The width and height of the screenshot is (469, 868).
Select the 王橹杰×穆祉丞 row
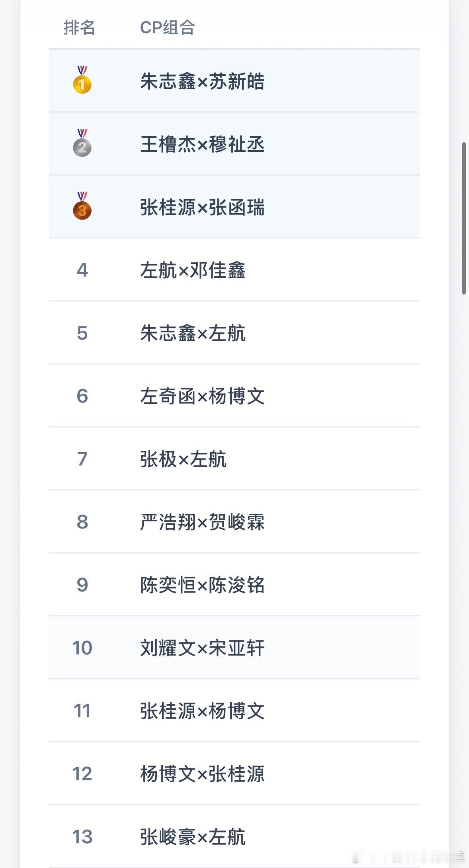(234, 144)
